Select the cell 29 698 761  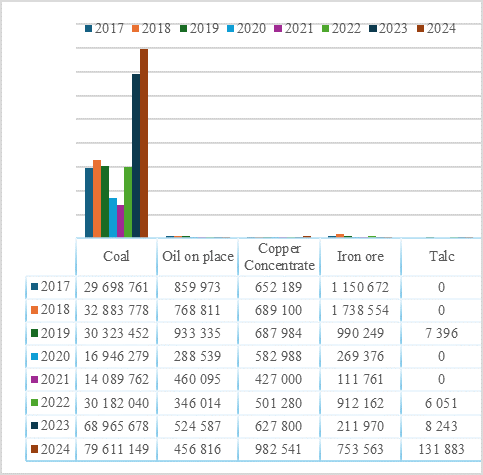tap(116, 287)
